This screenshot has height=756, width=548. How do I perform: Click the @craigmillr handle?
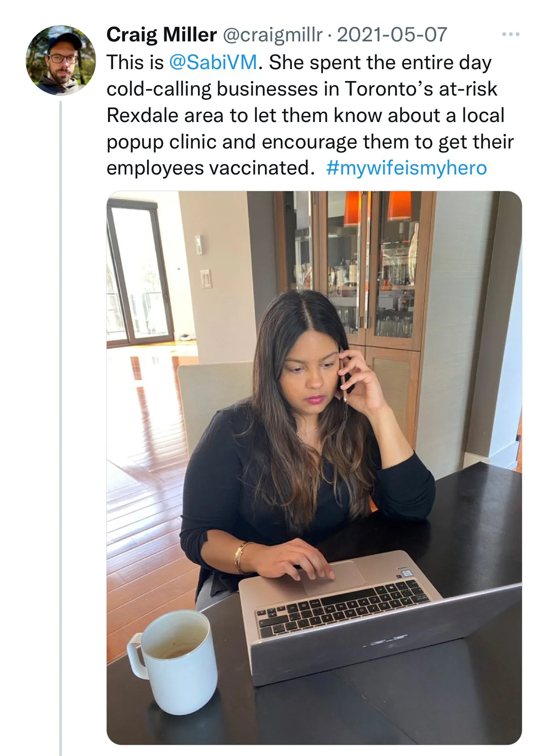tap(272, 35)
